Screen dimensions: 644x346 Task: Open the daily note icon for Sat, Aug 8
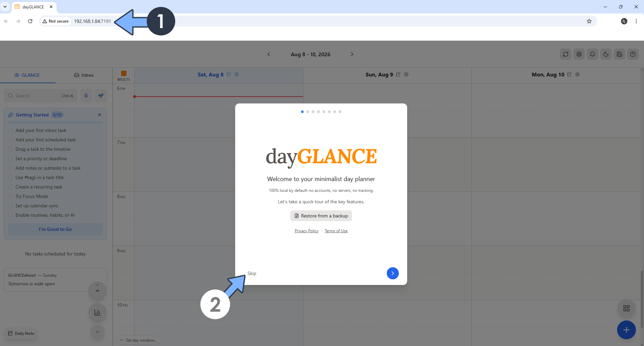tap(229, 74)
